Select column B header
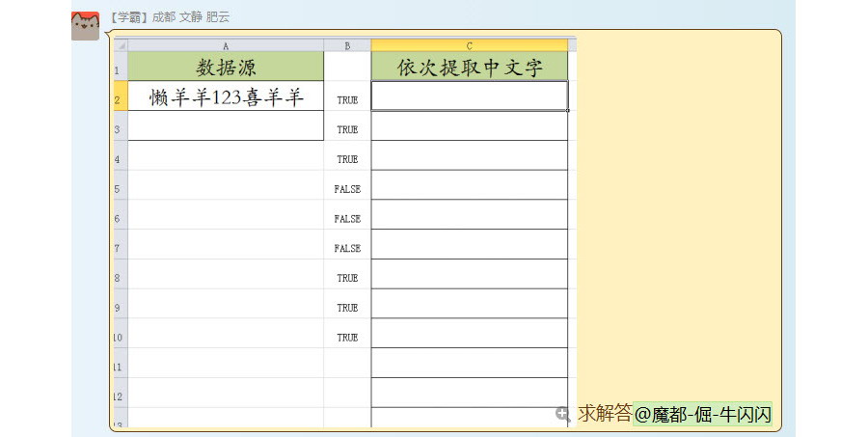The height and width of the screenshot is (437, 868). click(347, 46)
